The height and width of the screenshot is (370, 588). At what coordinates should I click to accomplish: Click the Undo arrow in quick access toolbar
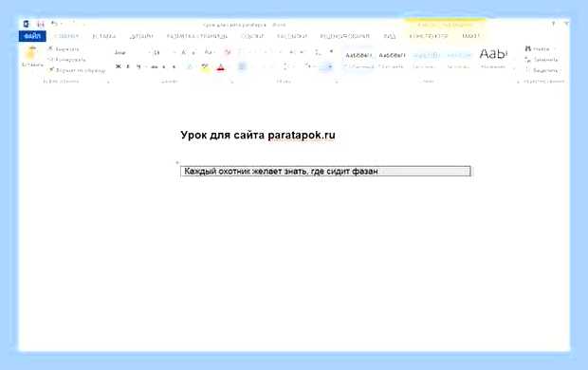pos(54,24)
